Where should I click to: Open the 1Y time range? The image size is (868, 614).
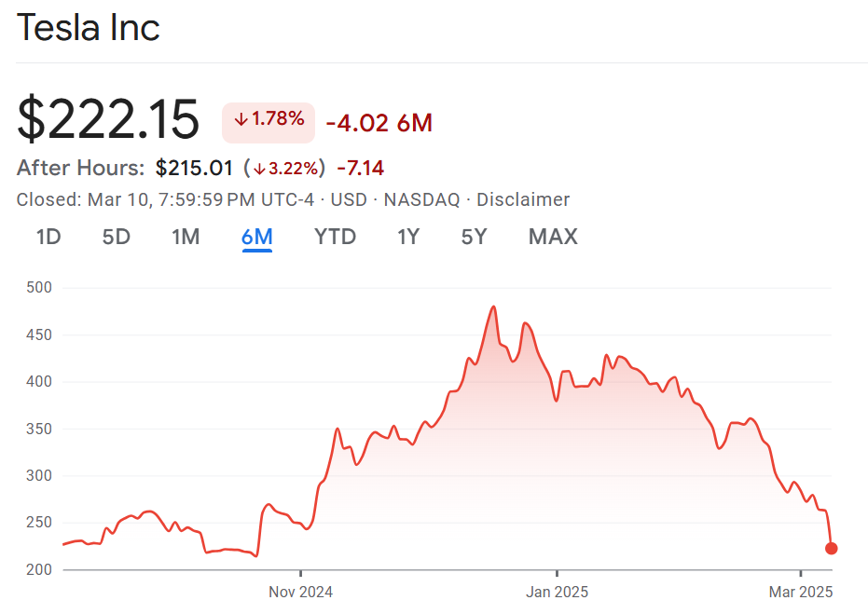point(408,237)
